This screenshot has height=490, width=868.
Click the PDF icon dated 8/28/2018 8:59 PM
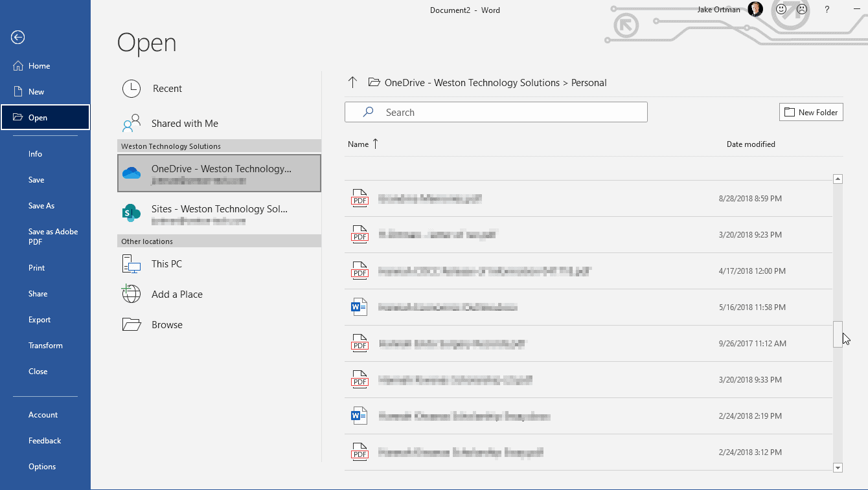coord(360,198)
